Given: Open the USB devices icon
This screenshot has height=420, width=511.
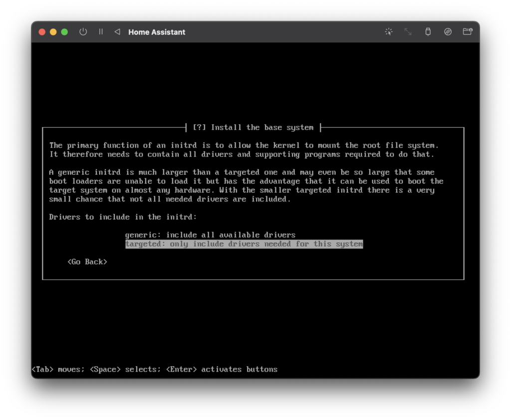Looking at the screenshot, I should [x=428, y=32].
